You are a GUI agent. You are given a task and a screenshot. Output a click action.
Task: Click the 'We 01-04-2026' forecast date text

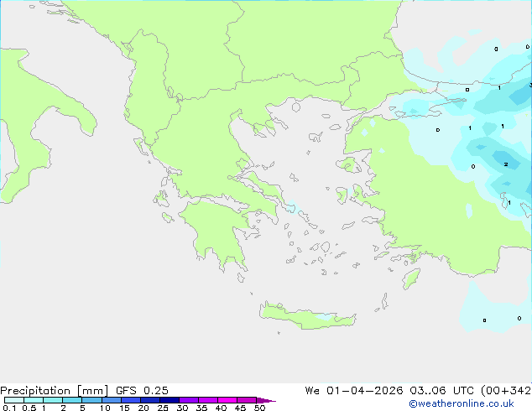[x=354, y=391]
